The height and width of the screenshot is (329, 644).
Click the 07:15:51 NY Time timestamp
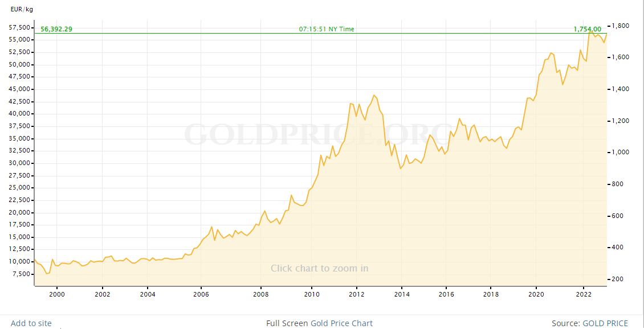[x=327, y=29]
